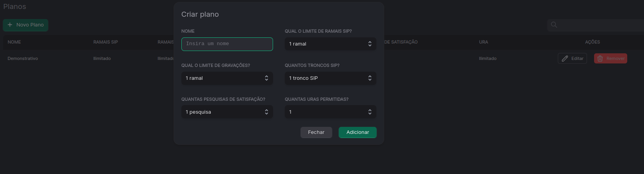Focus the Nome input field
Viewport: 644px width, 174px height.
click(x=227, y=44)
